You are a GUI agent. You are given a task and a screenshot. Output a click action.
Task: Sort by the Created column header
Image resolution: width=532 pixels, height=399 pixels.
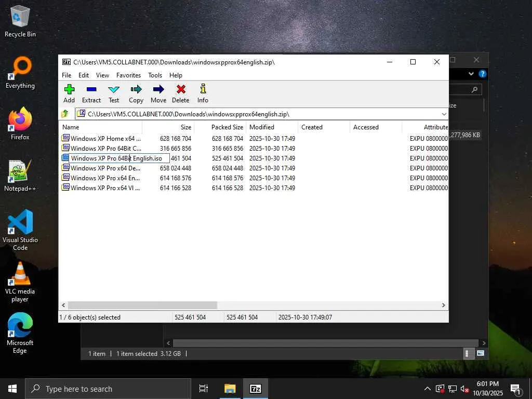point(324,127)
